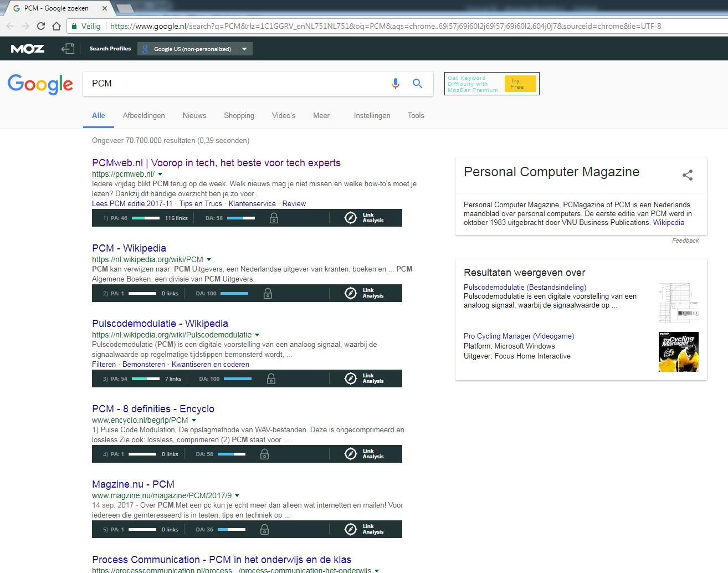Open the Search Profiles Google US dropdown

194,49
